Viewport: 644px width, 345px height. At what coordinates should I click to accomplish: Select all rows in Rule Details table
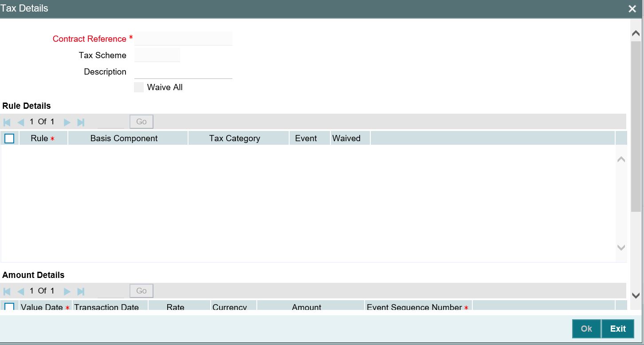[9, 139]
